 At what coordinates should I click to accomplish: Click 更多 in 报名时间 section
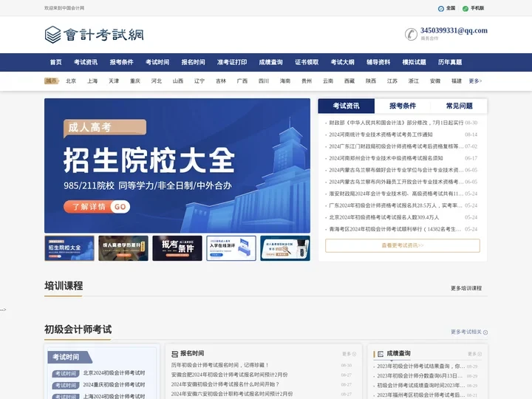[x=349, y=354]
